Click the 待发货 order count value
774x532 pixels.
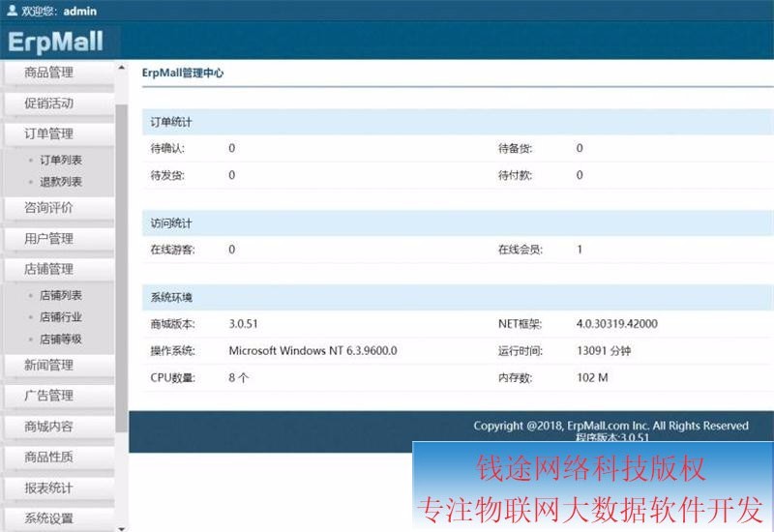coord(231,175)
